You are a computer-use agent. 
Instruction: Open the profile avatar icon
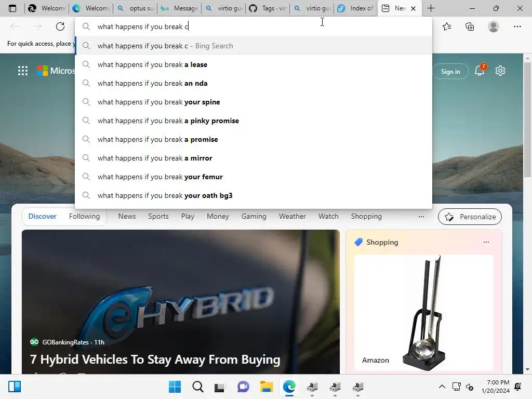click(494, 26)
